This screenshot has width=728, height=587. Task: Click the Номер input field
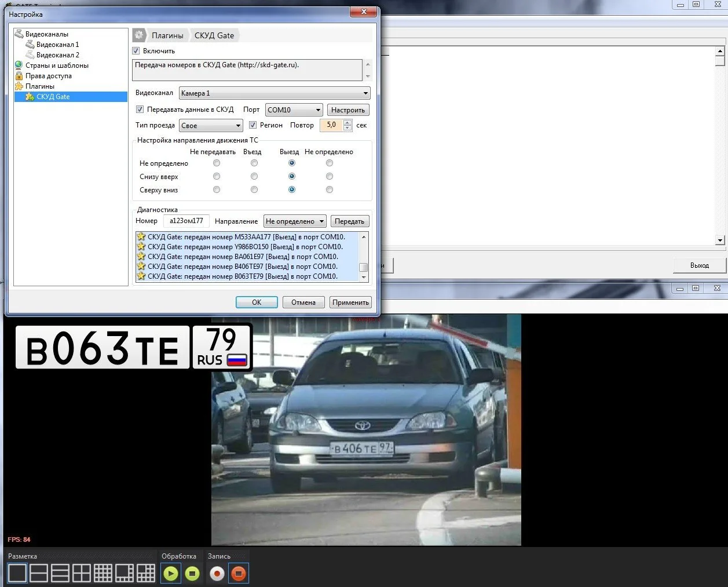tap(186, 221)
